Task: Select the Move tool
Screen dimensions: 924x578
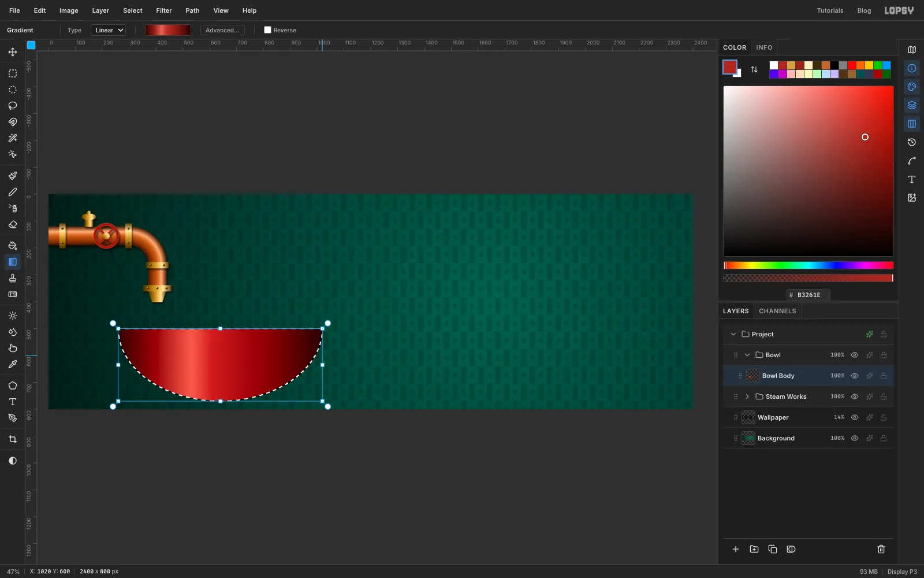Action: [x=13, y=52]
